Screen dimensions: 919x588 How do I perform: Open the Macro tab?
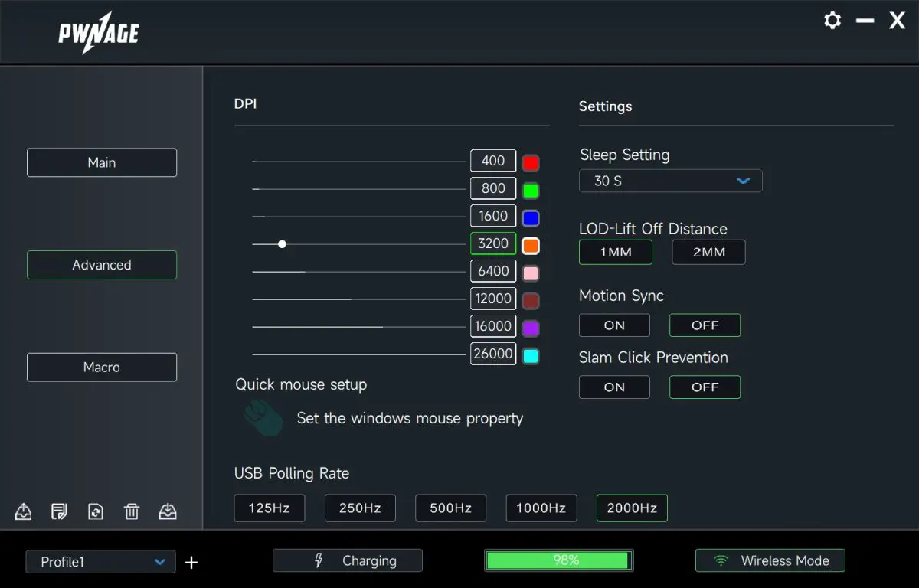[102, 367]
